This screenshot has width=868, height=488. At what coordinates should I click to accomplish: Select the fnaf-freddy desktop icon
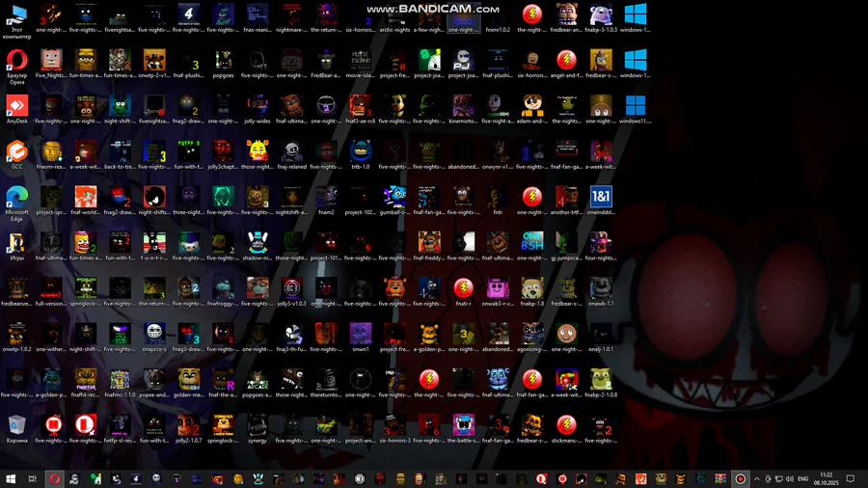tap(429, 246)
